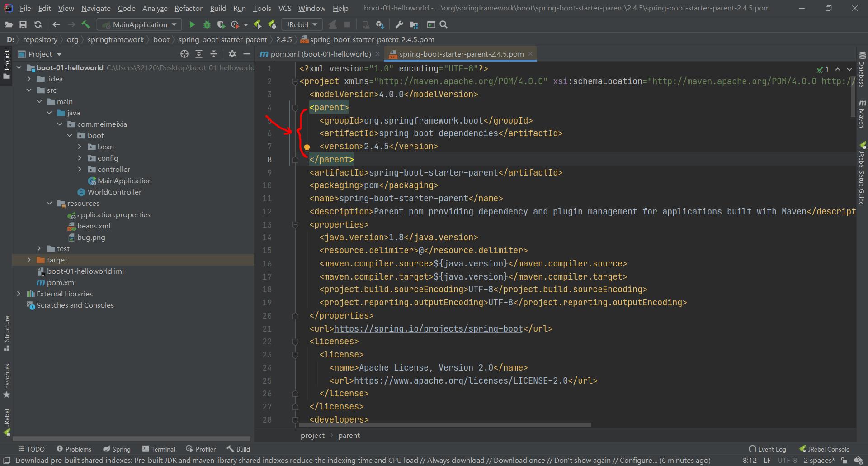Select application.properties file
The height and width of the screenshot is (466, 868).
113,214
